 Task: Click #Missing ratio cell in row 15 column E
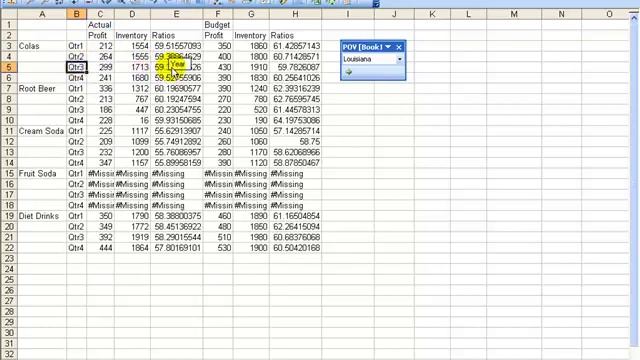(x=176, y=173)
